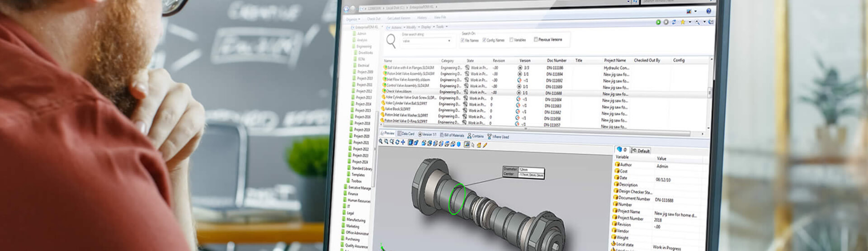Click the History toolbar button
Image resolution: width=868 pixels, height=251 pixels.
click(x=422, y=18)
